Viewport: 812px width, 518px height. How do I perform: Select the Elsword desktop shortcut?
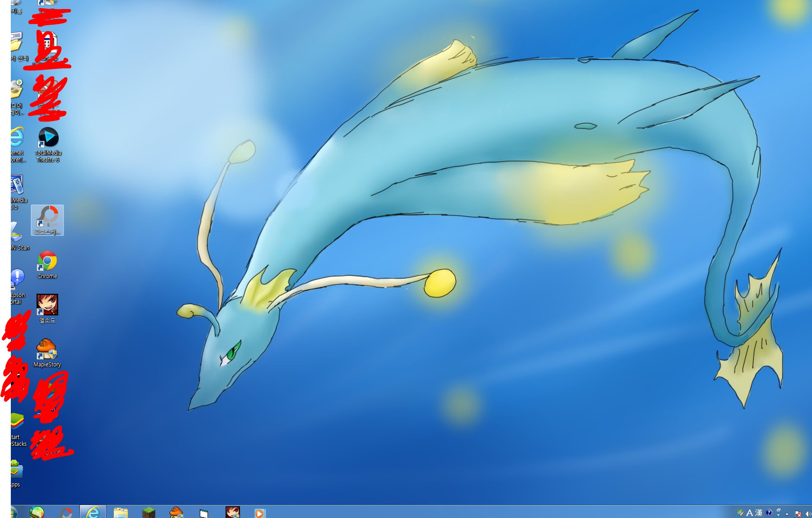[47, 305]
